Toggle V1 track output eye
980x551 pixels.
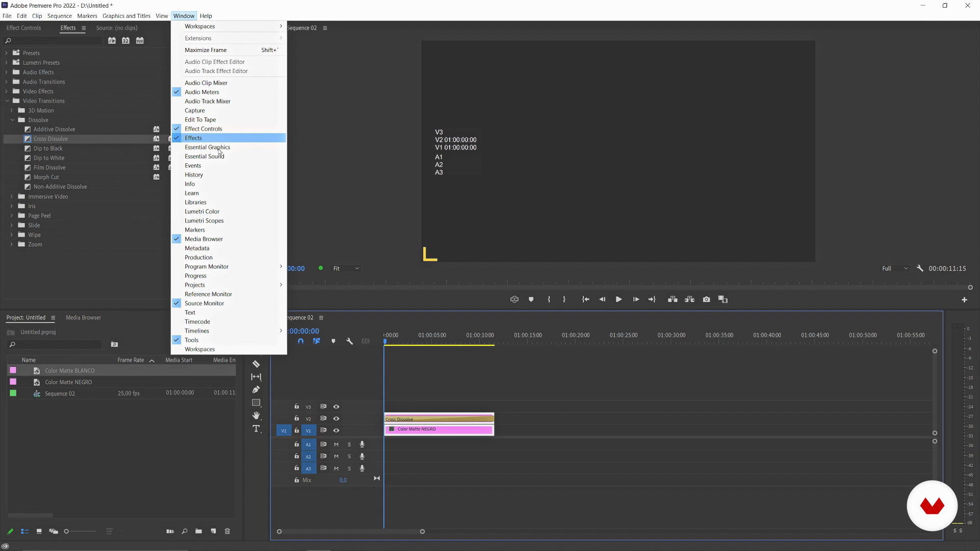[336, 431]
